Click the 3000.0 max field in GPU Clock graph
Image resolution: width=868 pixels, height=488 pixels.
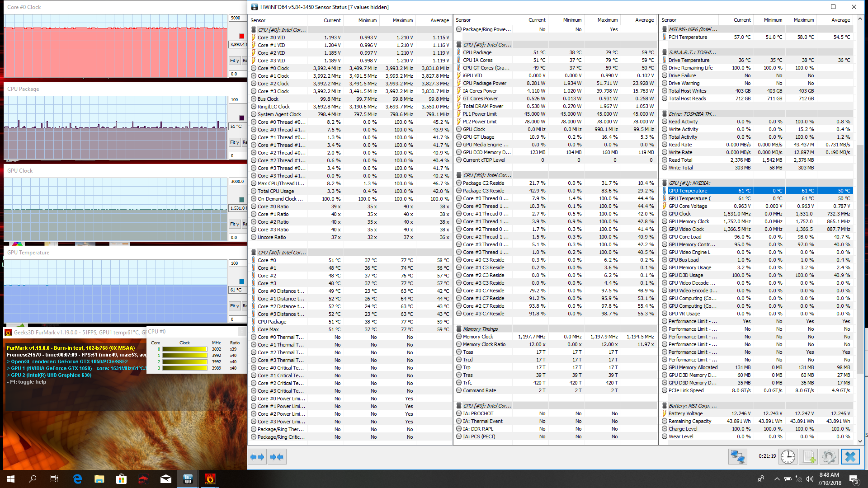pos(238,182)
